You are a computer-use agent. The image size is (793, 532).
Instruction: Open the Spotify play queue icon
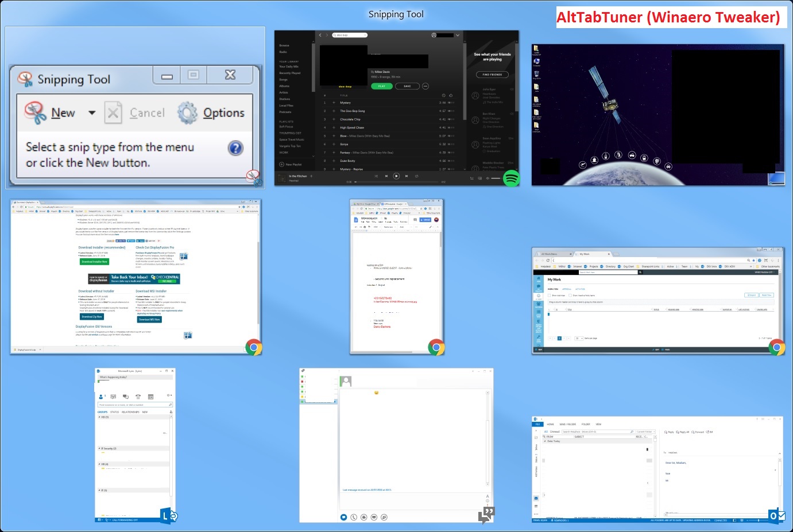pos(473,178)
